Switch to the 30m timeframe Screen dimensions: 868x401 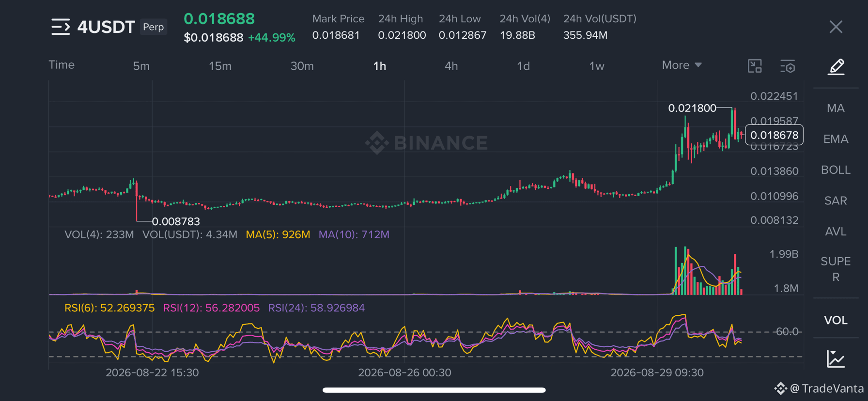tap(302, 66)
